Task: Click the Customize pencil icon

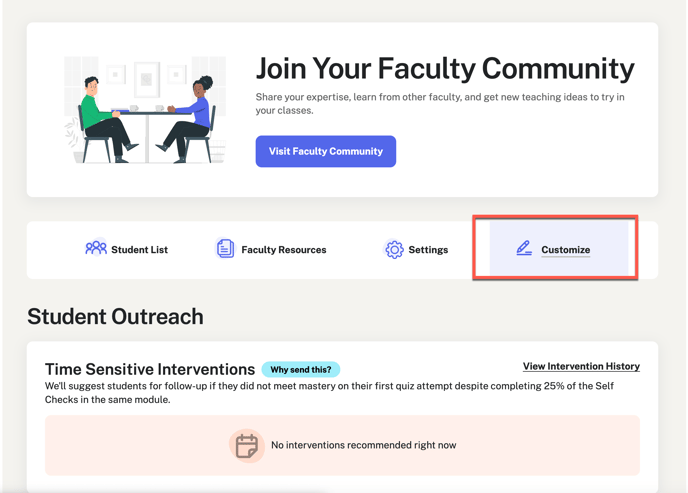Action: (524, 248)
